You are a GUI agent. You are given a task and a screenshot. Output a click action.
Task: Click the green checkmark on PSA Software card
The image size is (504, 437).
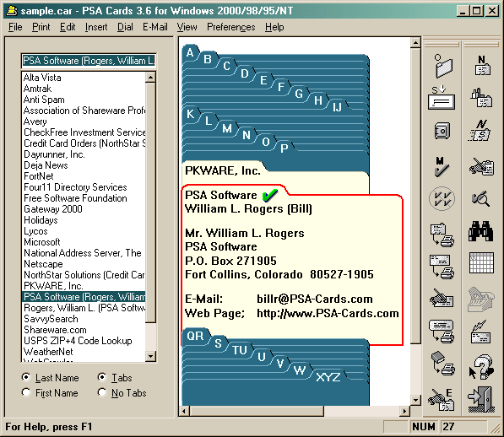270,195
